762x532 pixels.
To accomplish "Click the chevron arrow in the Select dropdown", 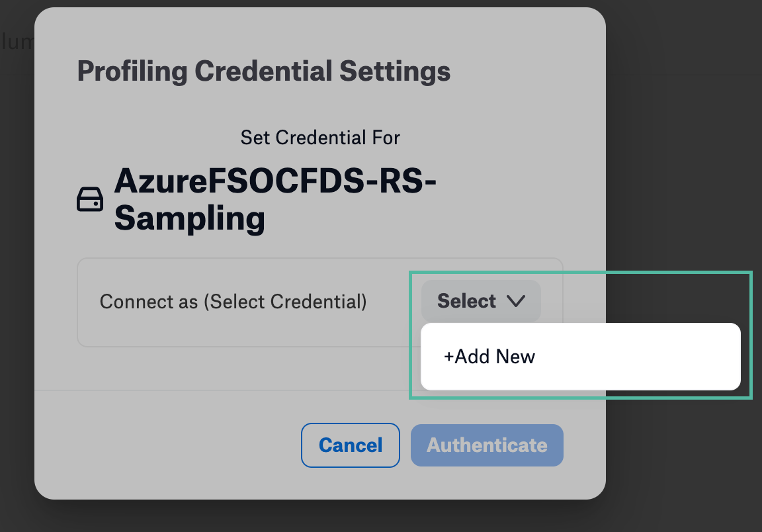I will (516, 301).
